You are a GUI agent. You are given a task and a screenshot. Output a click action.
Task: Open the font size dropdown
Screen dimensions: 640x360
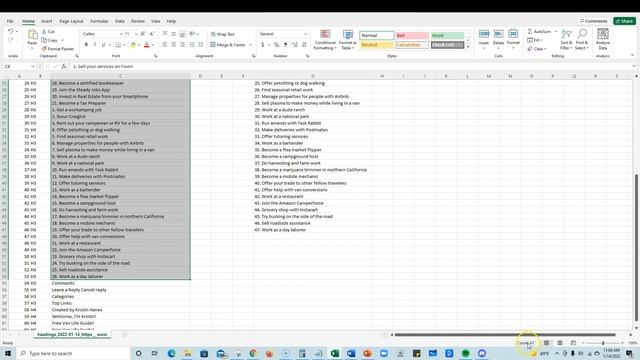[136, 34]
